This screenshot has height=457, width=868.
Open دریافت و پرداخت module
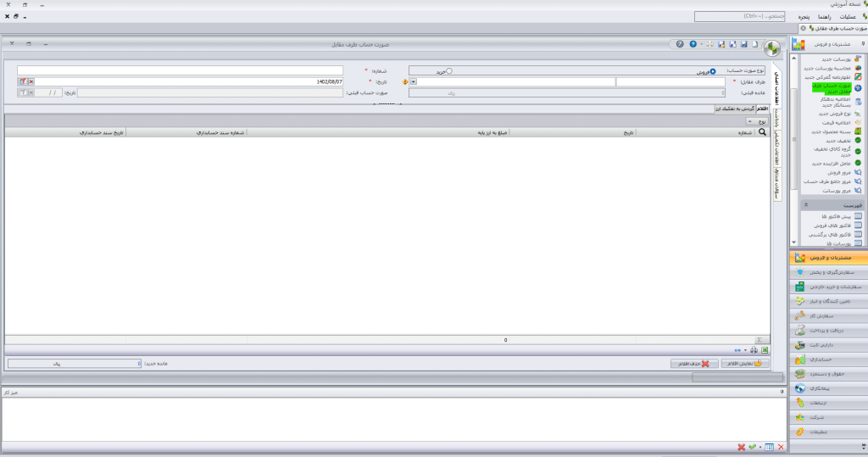829,330
